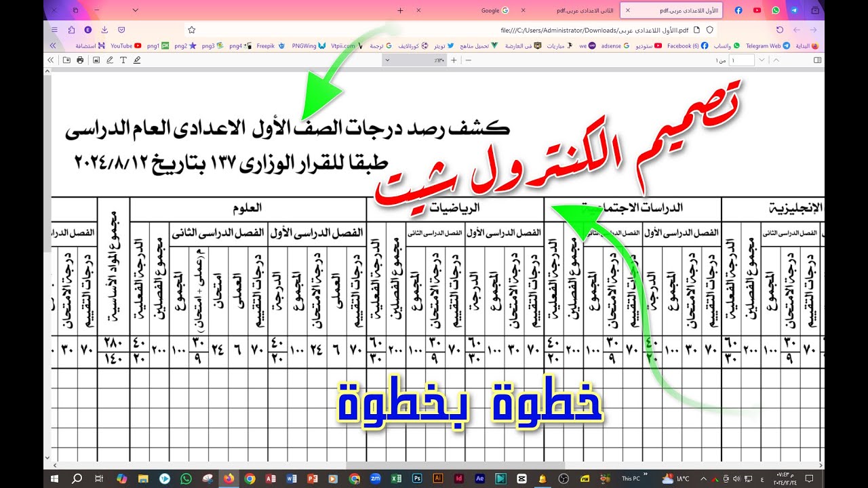Open Excel from the taskbar
868x488 pixels.
(396, 479)
